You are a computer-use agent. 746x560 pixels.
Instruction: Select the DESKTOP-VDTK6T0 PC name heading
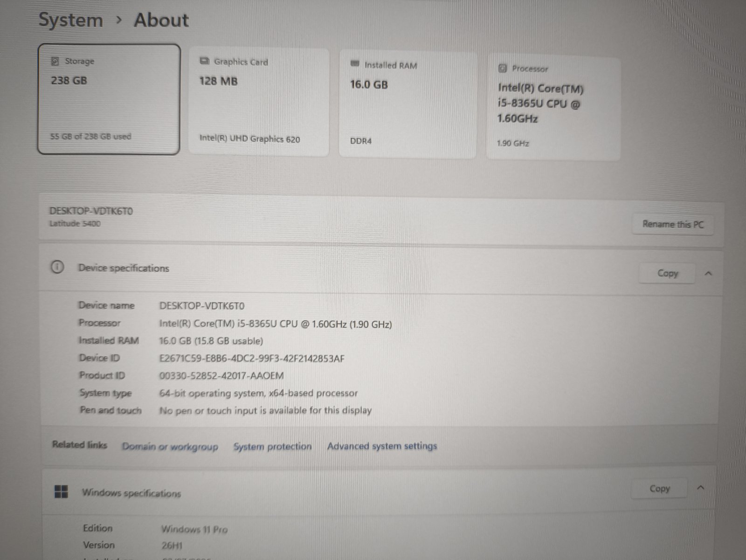click(91, 211)
